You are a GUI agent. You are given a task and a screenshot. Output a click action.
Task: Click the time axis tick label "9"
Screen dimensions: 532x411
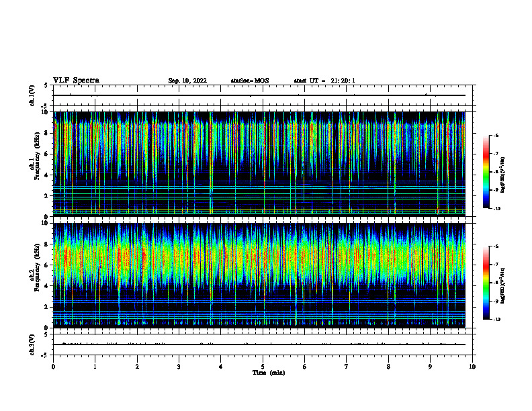[x=430, y=367]
